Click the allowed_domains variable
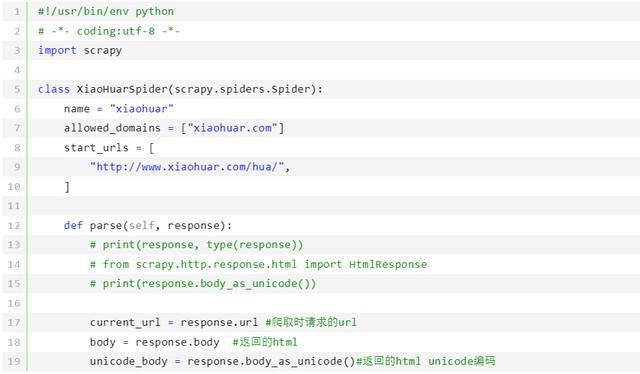The height and width of the screenshot is (374, 640). (x=112, y=128)
